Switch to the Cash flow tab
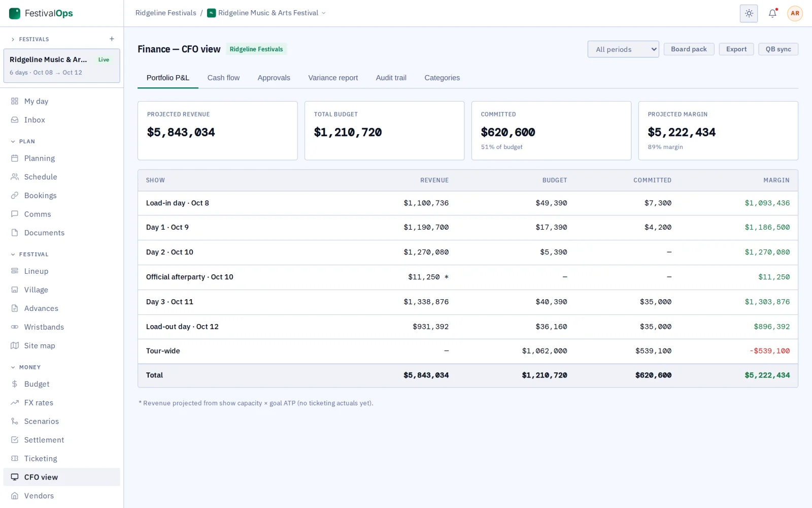This screenshot has width=812, height=508. coord(223,78)
